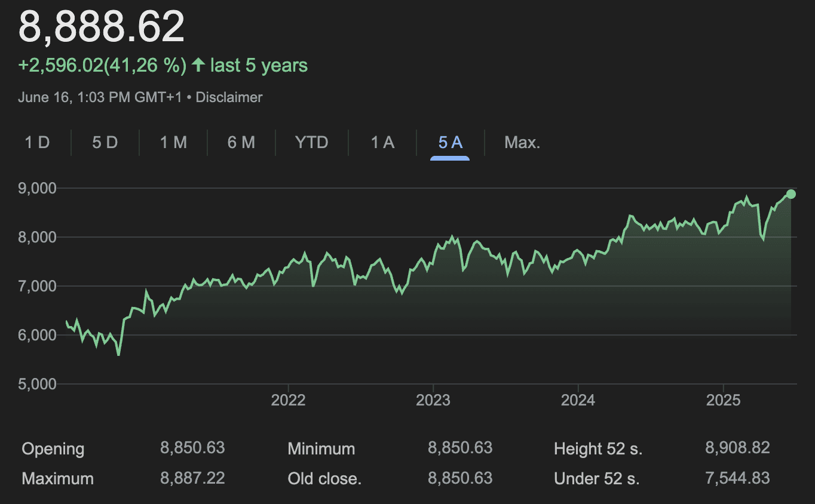The width and height of the screenshot is (815, 504).
Task: Open the Disclaimer link
Action: pos(229,97)
